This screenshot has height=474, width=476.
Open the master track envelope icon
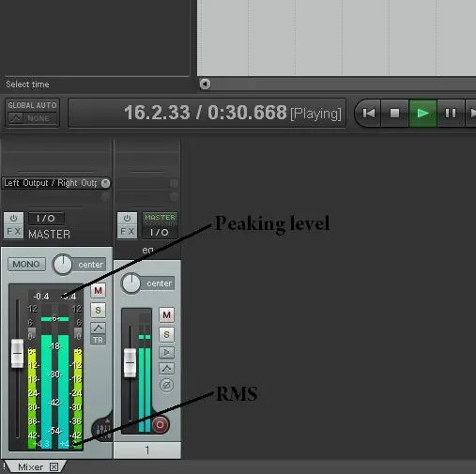click(x=98, y=328)
